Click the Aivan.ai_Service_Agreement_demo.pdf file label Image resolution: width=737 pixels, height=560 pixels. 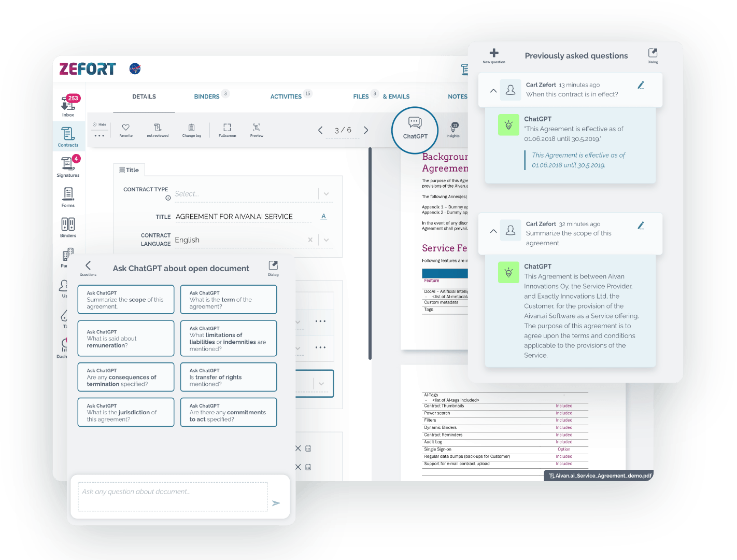pyautogui.click(x=600, y=475)
